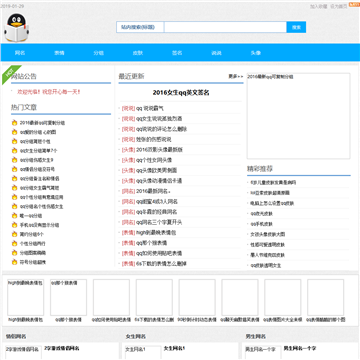The width and height of the screenshot is (360, 360).
Task: Click fire icon beside 唯一qq分组
Action: coord(14,216)
